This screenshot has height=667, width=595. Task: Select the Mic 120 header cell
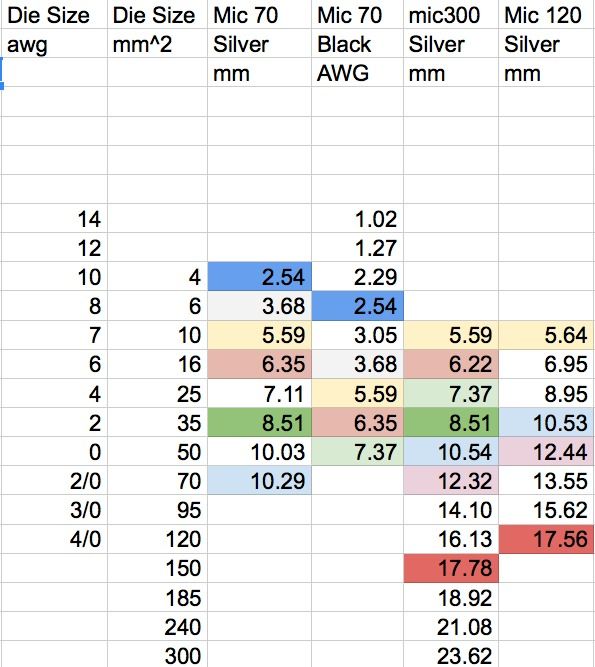(x=547, y=15)
